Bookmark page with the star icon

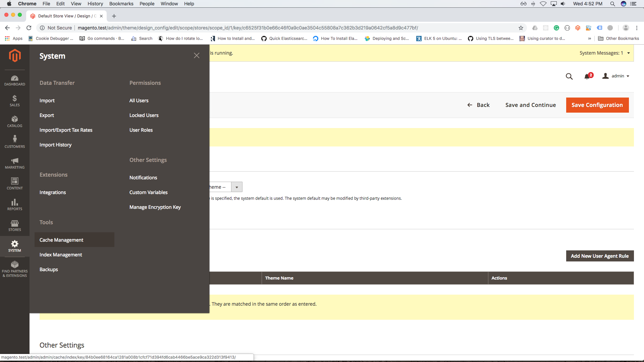tap(521, 28)
